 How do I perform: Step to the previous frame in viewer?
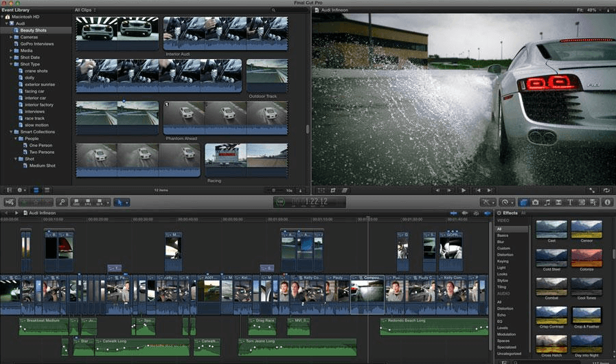pos(437,190)
